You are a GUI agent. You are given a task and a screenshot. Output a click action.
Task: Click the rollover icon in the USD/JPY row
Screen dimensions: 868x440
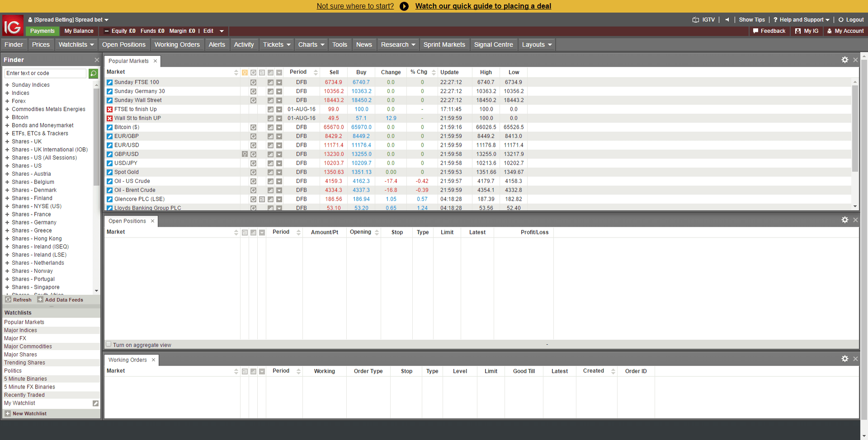click(253, 164)
